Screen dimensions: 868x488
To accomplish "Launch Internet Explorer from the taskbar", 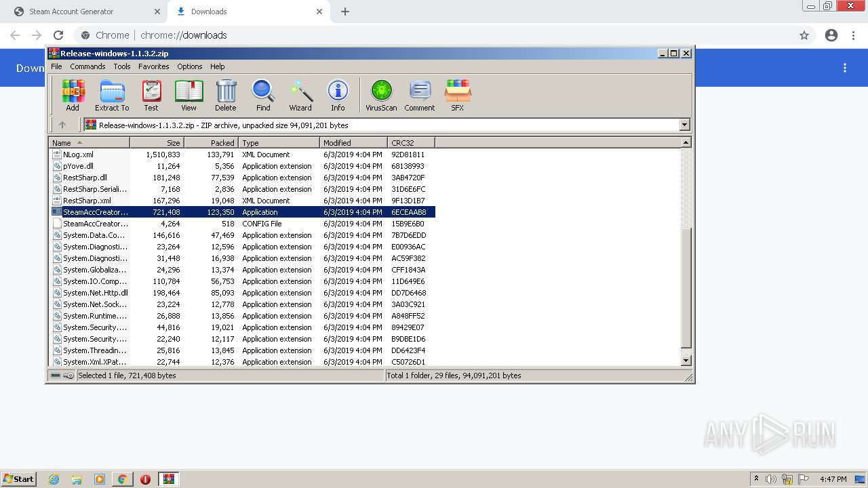I will coord(54,479).
